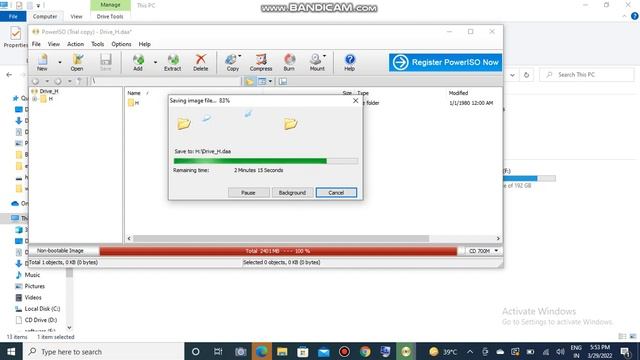This screenshot has width=640, height=360.
Task: Click the taskbar search box
Action: (x=103, y=351)
